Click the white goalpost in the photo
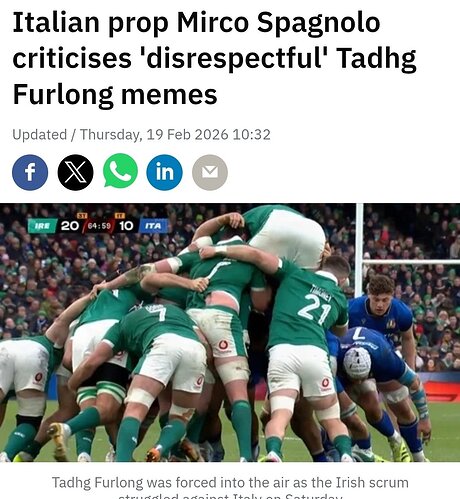Screen dimensions: 460x499 (359, 250)
